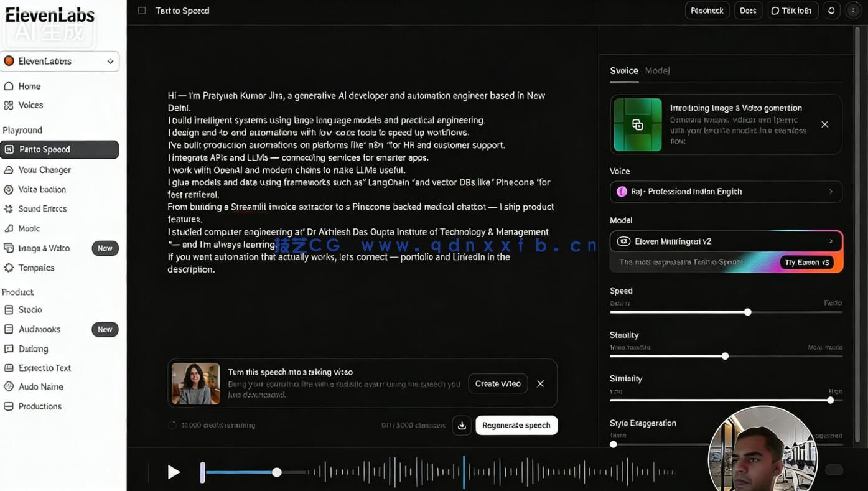Dismiss the talking video banner
Image resolution: width=868 pixels, height=491 pixels.
point(540,384)
